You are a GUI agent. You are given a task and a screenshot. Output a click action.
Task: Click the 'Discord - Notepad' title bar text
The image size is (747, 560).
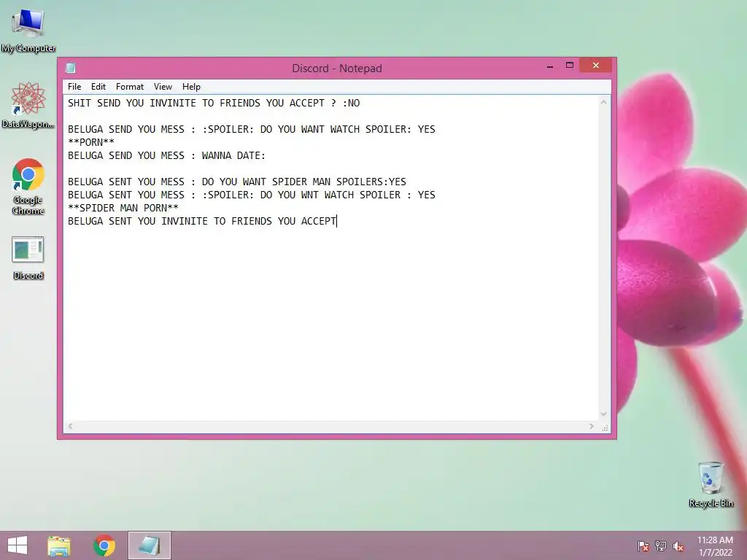pos(337,68)
